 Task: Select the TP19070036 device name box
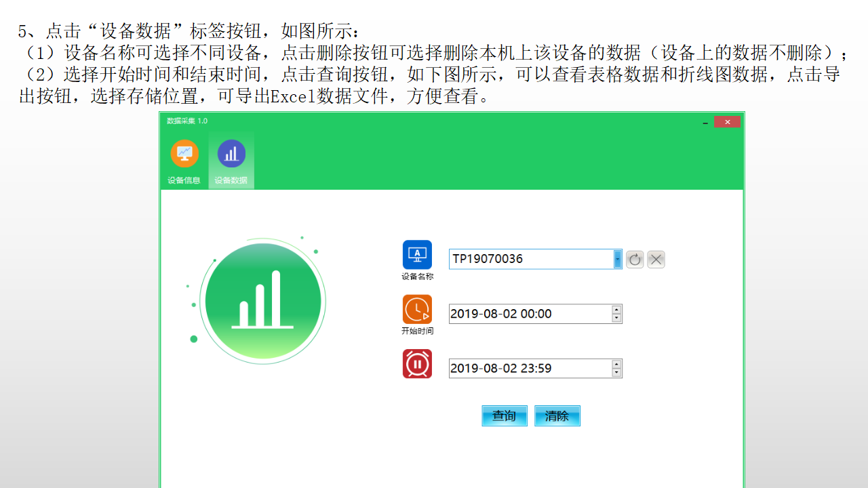coord(529,259)
